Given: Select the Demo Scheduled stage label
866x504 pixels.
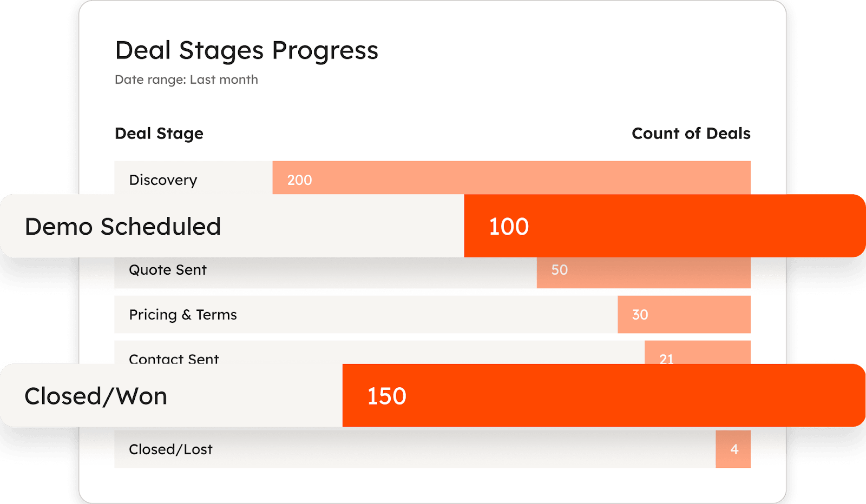Looking at the screenshot, I should coord(123,227).
